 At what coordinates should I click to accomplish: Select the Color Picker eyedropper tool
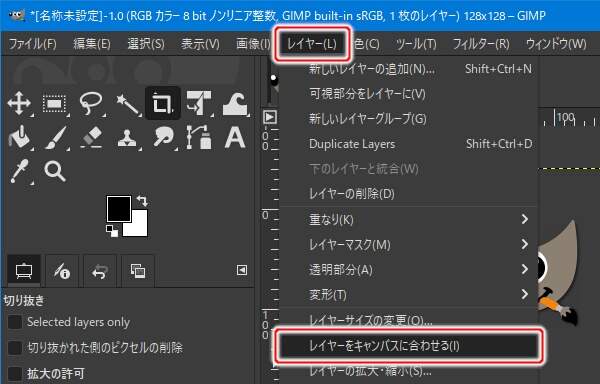(x=19, y=171)
